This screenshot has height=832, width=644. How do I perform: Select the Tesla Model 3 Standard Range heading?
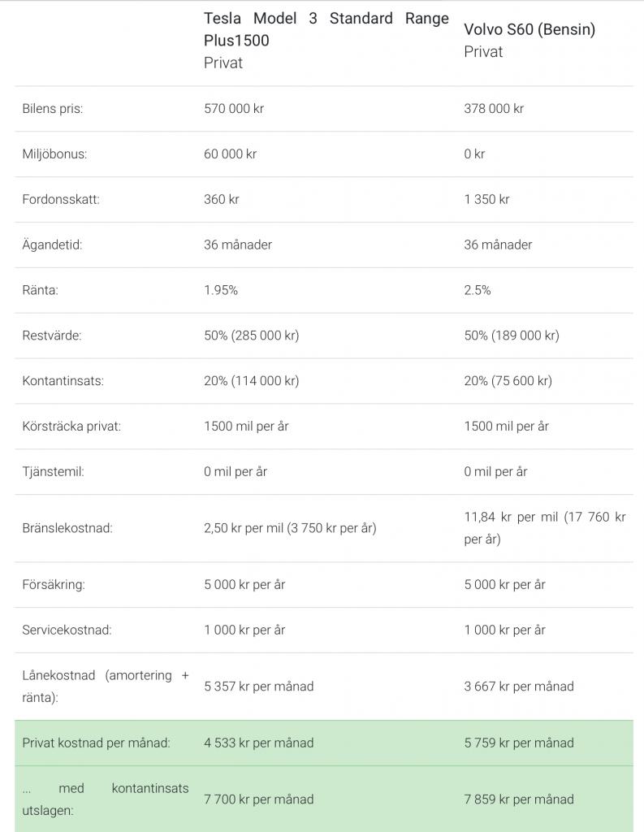(326, 29)
